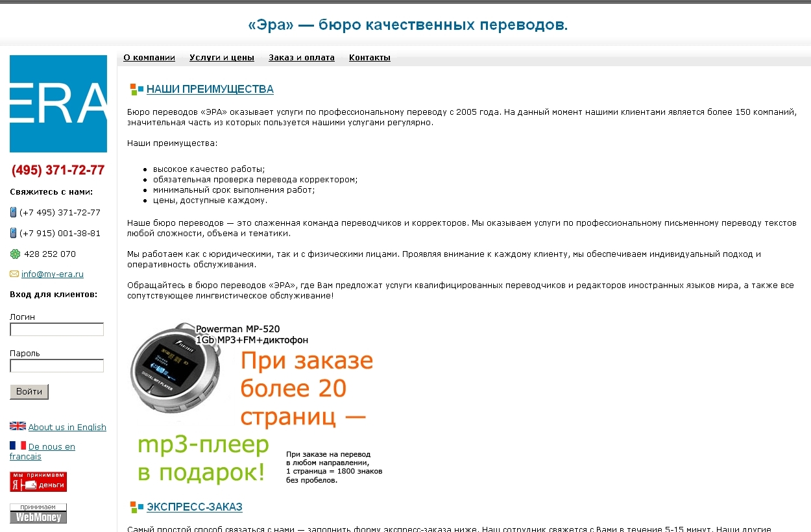The image size is (811, 532).
Task: Open the Контакты page
Action: [369, 57]
